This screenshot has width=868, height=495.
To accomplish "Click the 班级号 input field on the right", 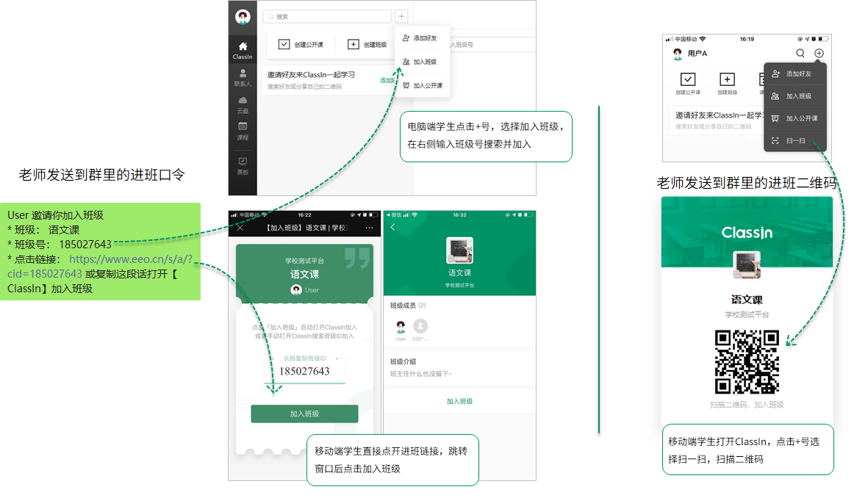I will (492, 44).
